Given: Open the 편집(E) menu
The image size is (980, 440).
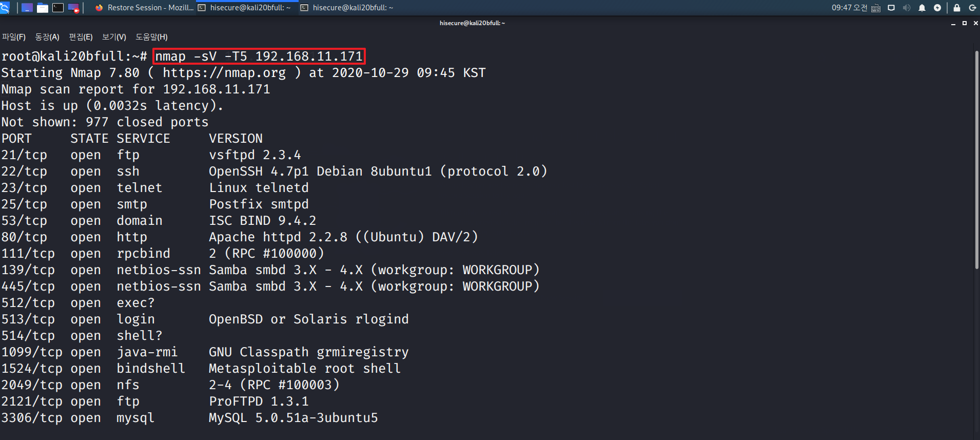Looking at the screenshot, I should (81, 37).
